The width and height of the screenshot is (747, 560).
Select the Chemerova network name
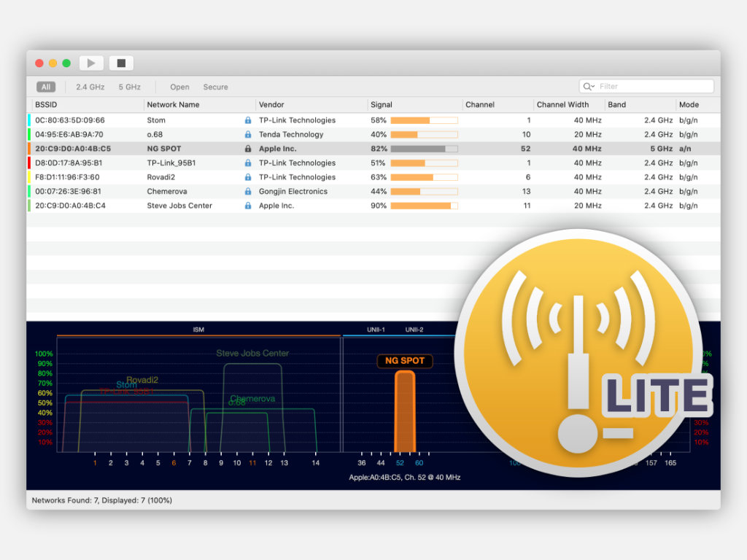coord(167,192)
